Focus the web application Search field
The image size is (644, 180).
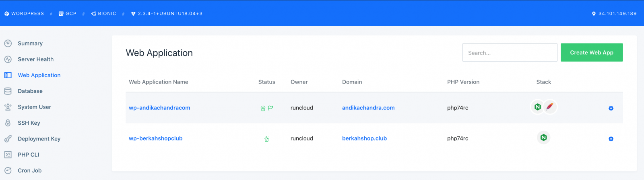(x=510, y=52)
